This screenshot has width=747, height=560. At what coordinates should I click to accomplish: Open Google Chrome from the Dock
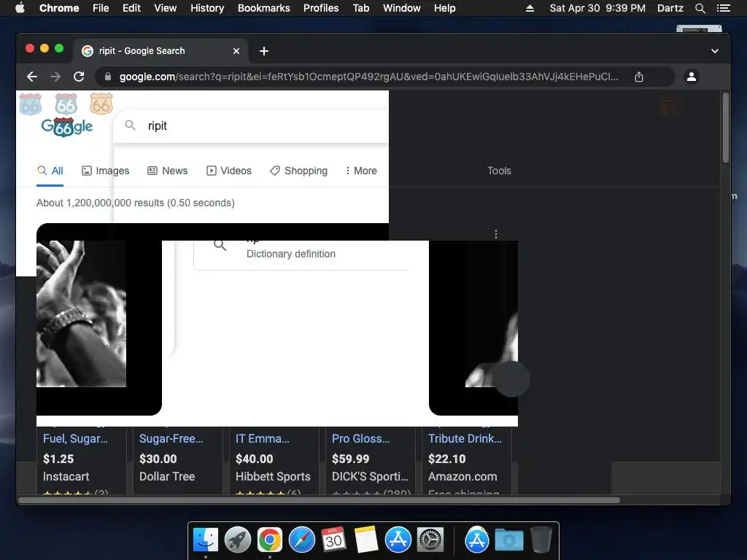click(270, 540)
